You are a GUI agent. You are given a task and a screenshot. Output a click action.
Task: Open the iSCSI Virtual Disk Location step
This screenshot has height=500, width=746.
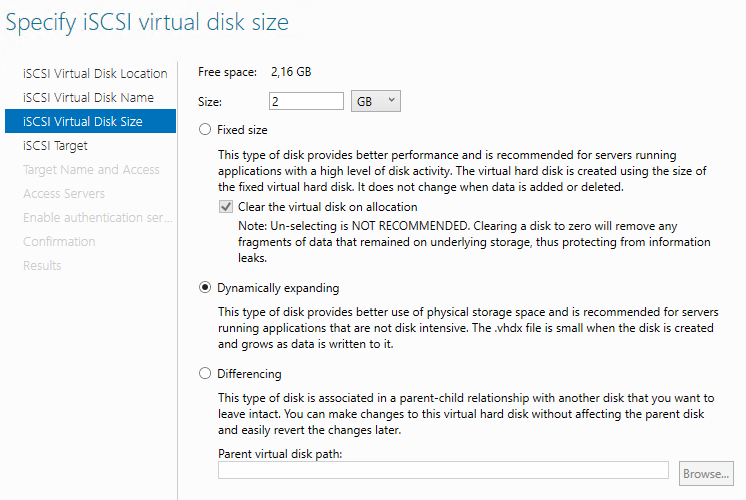95,74
